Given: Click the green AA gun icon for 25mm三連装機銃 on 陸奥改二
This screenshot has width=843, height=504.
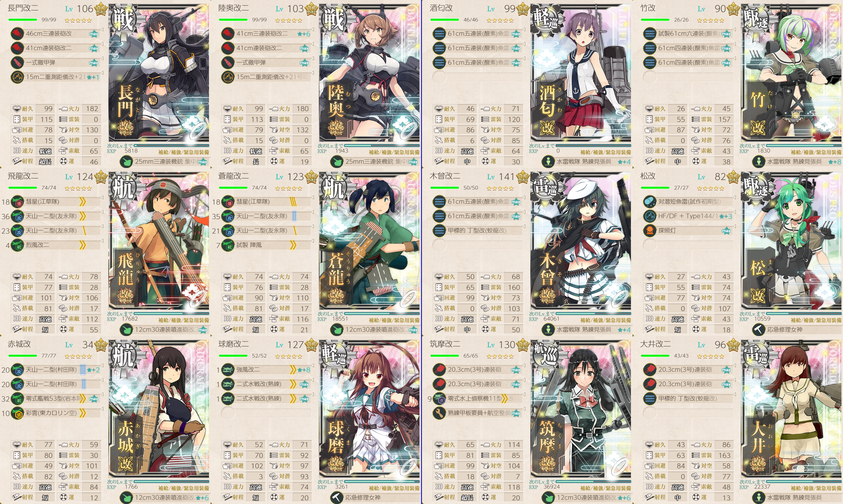Looking at the screenshot, I should [337, 162].
